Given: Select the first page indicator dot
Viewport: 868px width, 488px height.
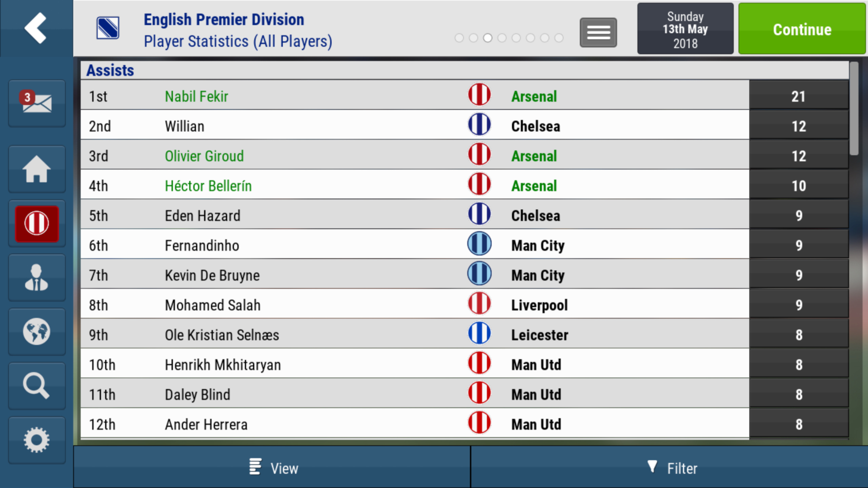Looking at the screenshot, I should click(x=459, y=38).
